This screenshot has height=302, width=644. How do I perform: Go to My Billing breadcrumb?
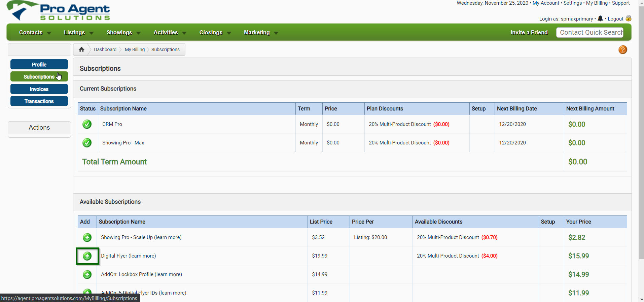point(135,49)
